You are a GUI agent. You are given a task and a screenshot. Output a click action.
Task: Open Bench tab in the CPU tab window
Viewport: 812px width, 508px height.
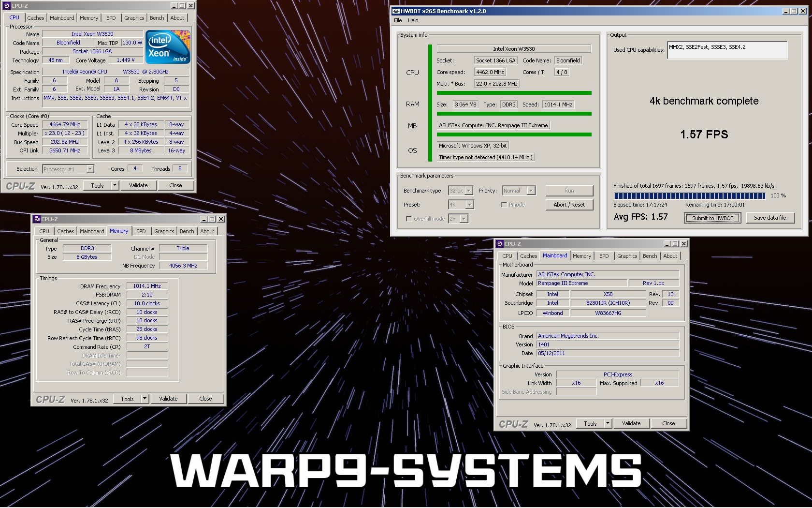(x=157, y=18)
